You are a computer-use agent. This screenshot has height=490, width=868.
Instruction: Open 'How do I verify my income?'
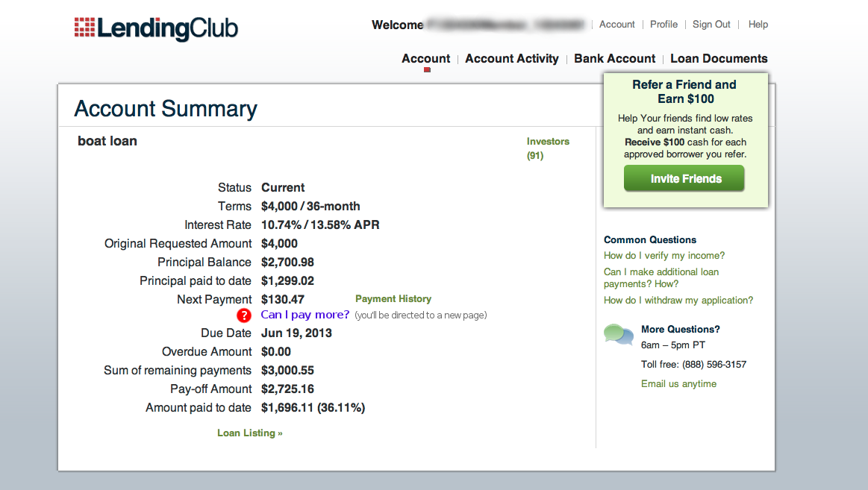coord(664,256)
